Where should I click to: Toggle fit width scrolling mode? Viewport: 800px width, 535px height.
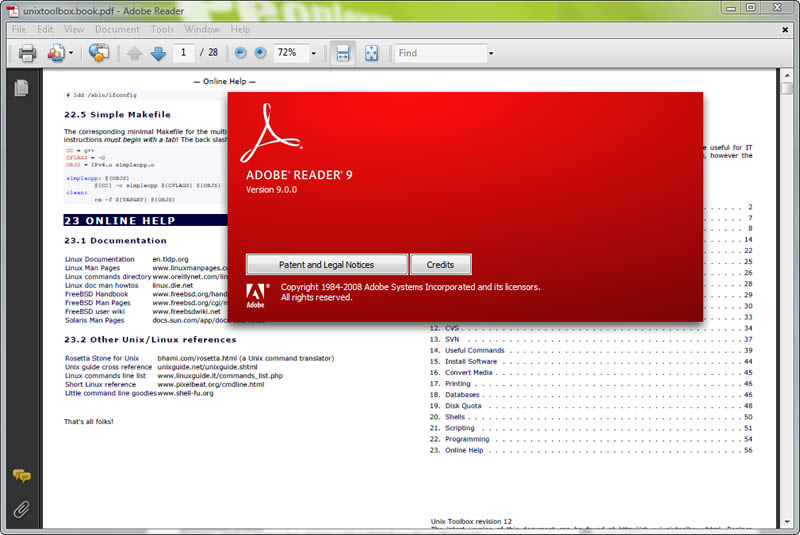tap(343, 53)
